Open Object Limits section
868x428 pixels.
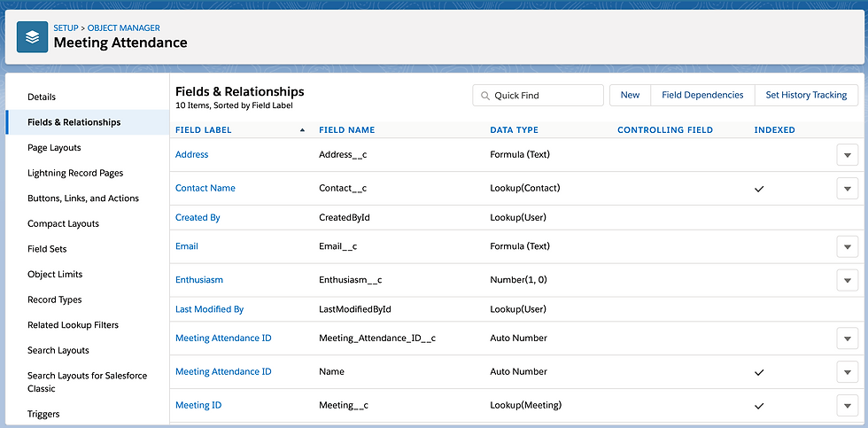(55, 275)
